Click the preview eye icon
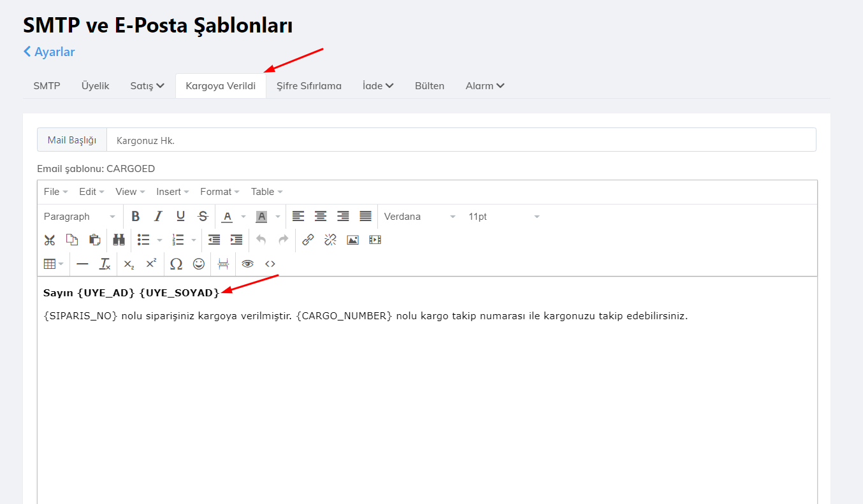863x504 pixels. (247, 264)
